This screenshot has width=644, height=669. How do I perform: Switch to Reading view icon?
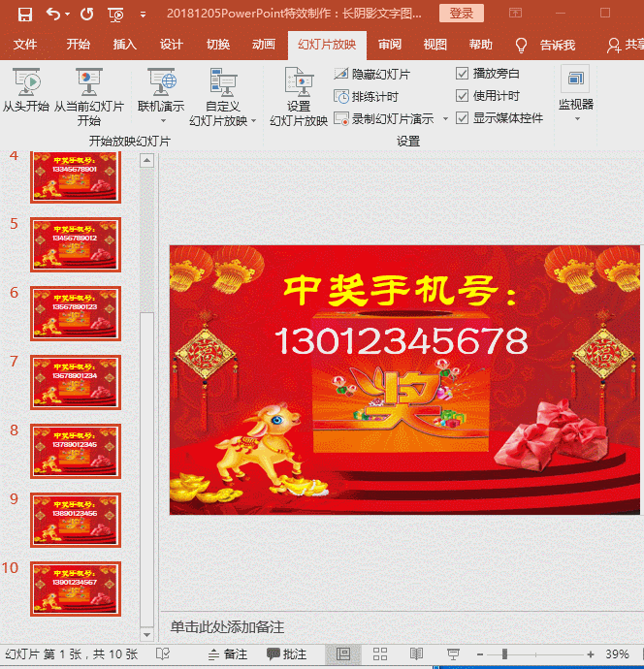click(416, 654)
